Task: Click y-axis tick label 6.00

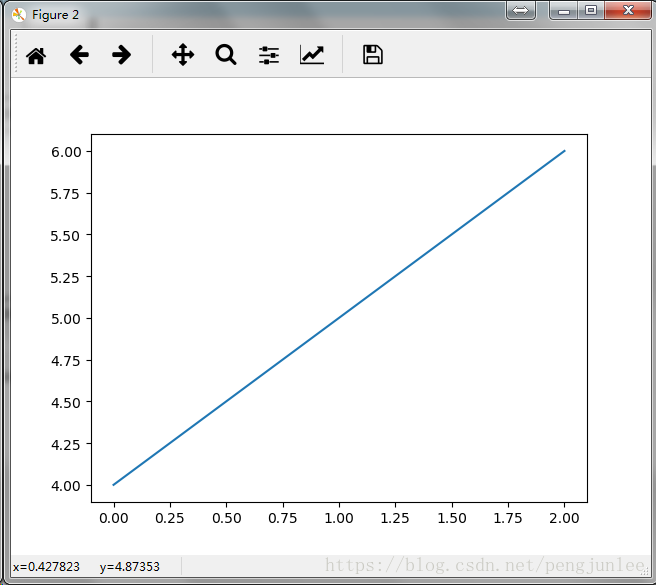Action: coord(66,152)
